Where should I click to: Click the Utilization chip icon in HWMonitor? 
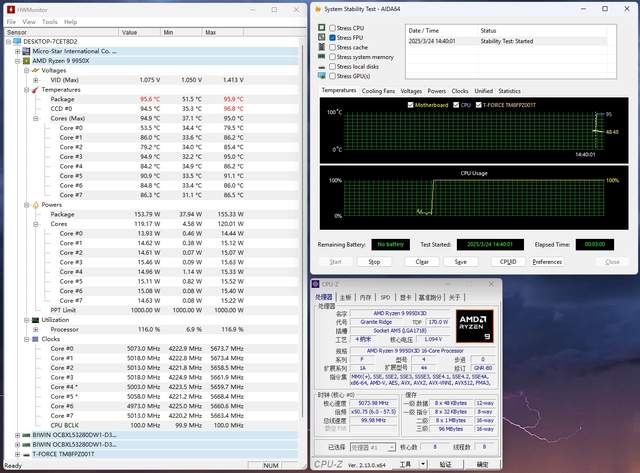pos(36,320)
